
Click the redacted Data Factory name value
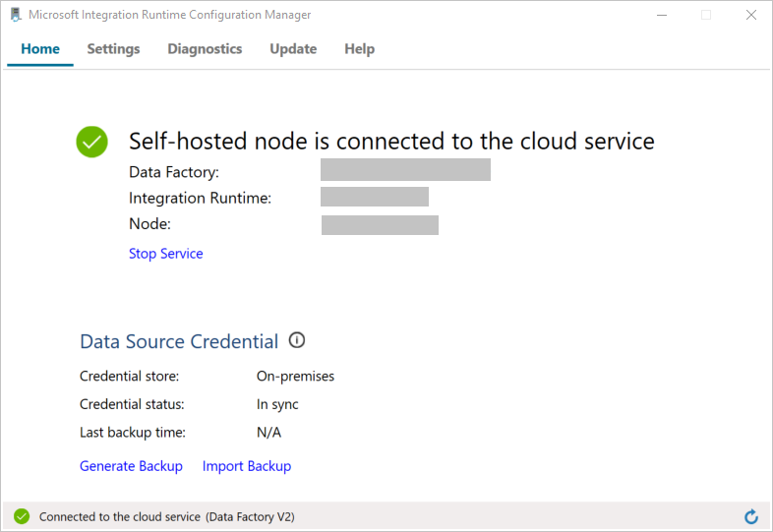pos(405,170)
